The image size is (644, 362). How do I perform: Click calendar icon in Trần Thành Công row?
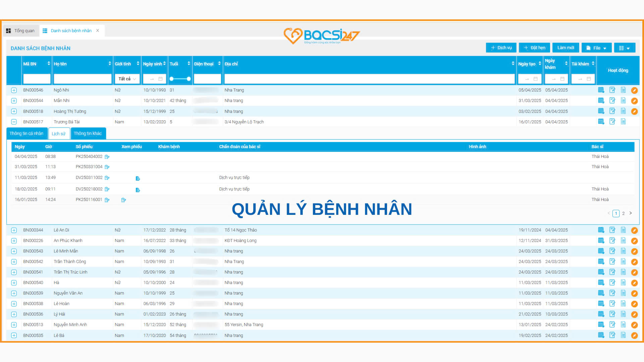601,261
